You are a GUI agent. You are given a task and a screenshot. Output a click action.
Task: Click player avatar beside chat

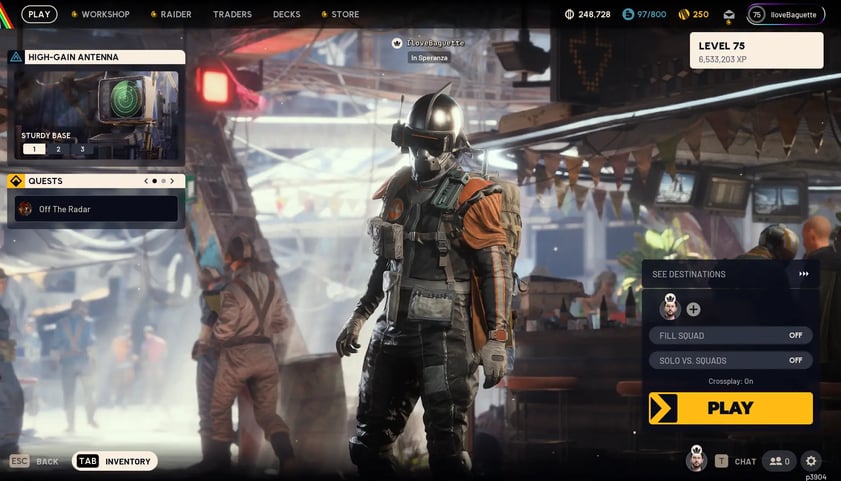click(696, 460)
